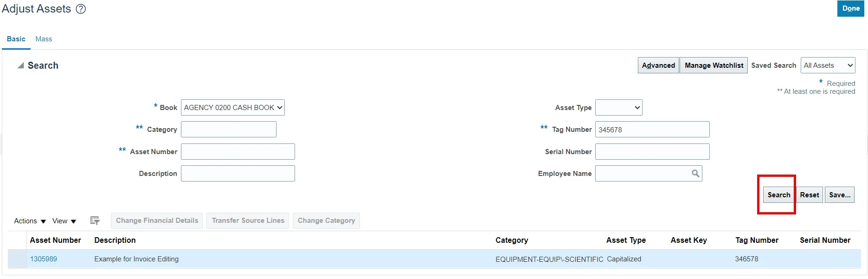Expand the Asset Type dropdown
The width and height of the screenshot is (868, 279).
pyautogui.click(x=618, y=108)
